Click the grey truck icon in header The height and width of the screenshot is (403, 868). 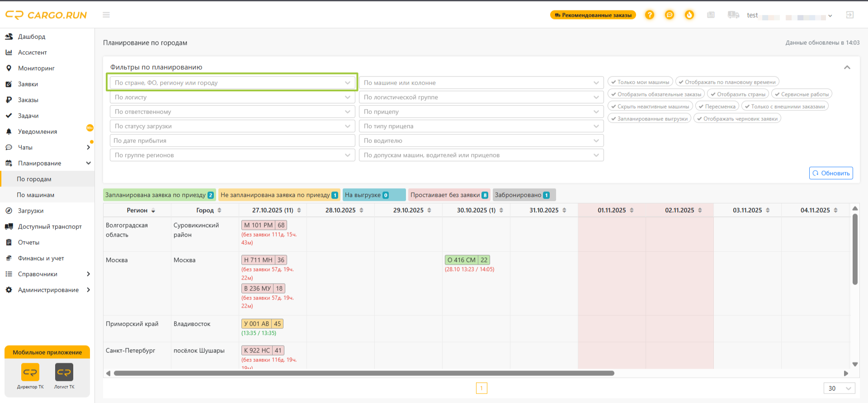pos(733,15)
